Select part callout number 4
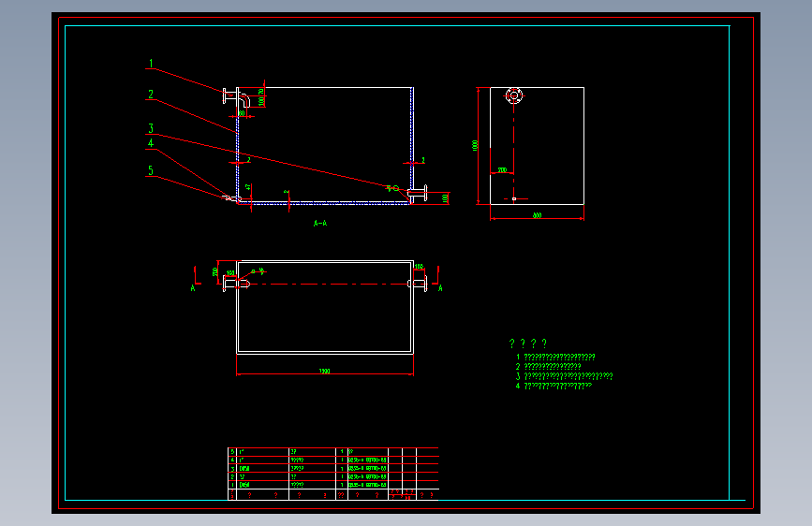This screenshot has height=526, width=812. pos(151,143)
